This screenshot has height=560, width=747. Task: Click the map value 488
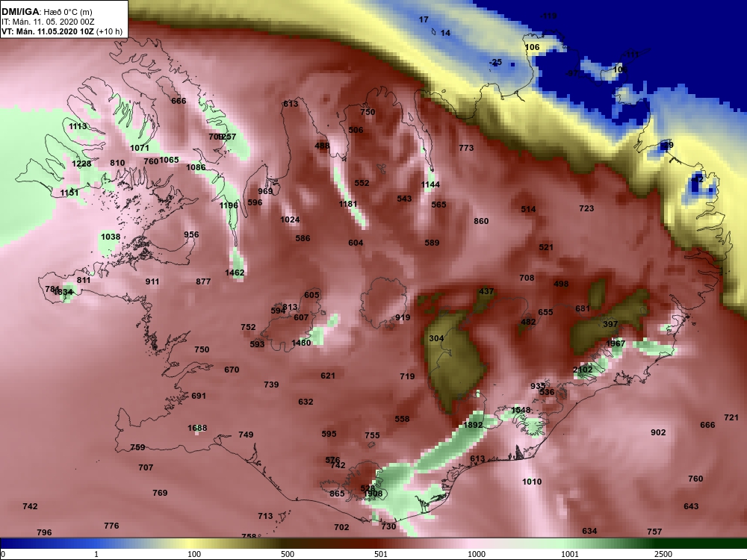click(x=322, y=146)
